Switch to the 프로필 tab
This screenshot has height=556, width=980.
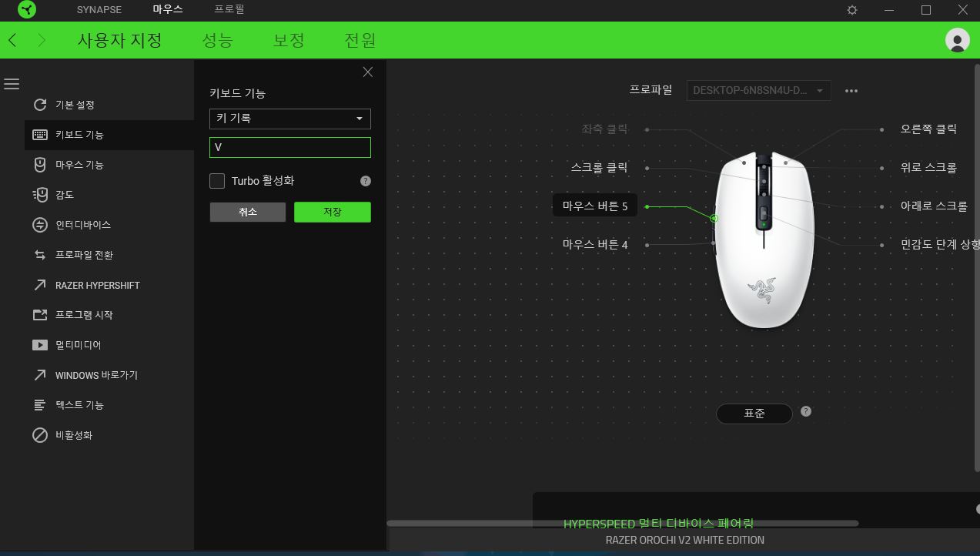click(229, 9)
